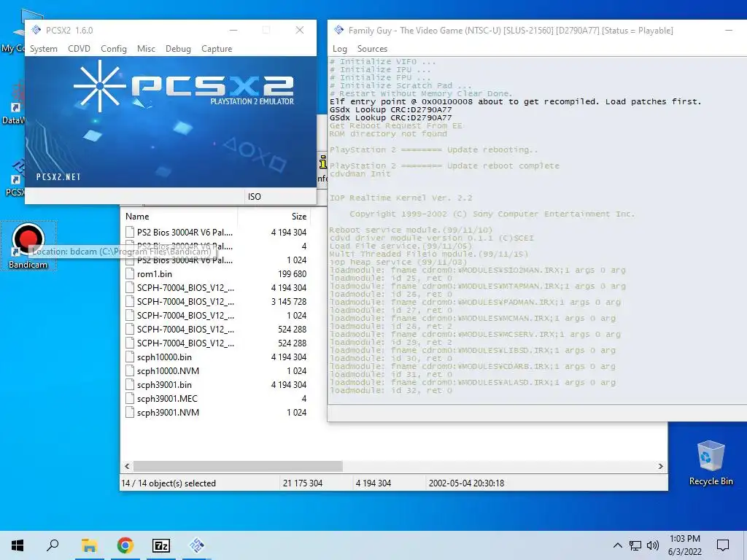Image resolution: width=747 pixels, height=560 pixels.
Task: Open the network status tray icon
Action: (635, 545)
